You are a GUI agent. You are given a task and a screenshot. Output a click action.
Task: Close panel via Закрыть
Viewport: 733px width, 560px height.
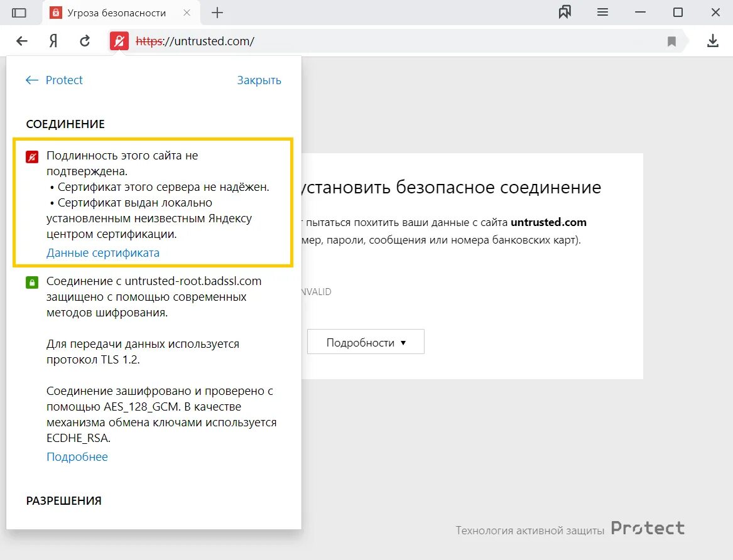click(x=259, y=80)
